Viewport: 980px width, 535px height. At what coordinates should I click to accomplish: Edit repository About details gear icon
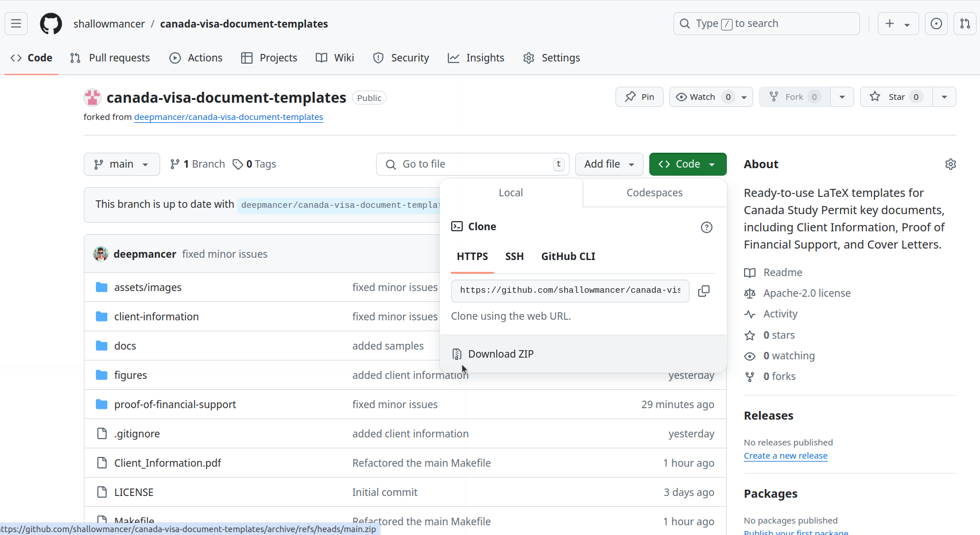click(951, 164)
